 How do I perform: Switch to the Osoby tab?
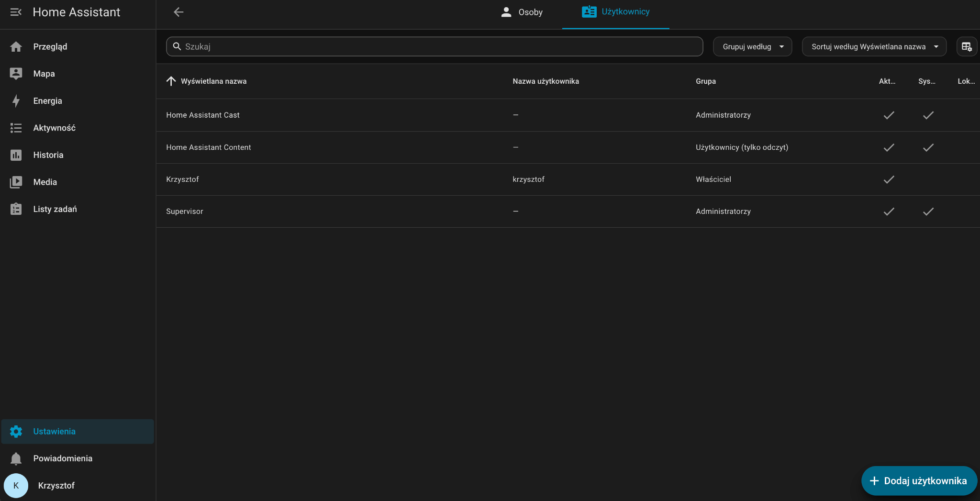pyautogui.click(x=522, y=12)
